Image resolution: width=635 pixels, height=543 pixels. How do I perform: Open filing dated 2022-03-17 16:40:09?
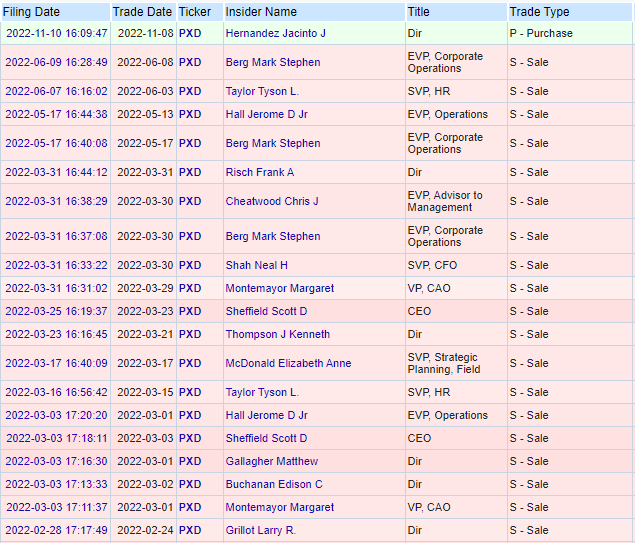(56, 363)
